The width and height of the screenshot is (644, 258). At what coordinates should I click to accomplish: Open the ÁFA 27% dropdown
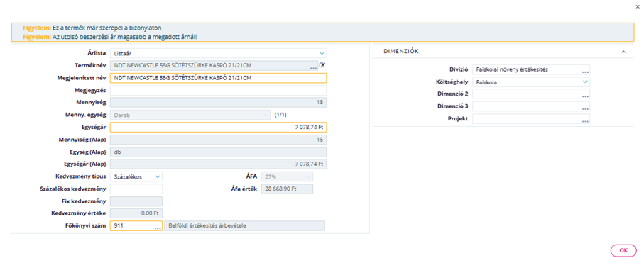pyautogui.click(x=287, y=176)
